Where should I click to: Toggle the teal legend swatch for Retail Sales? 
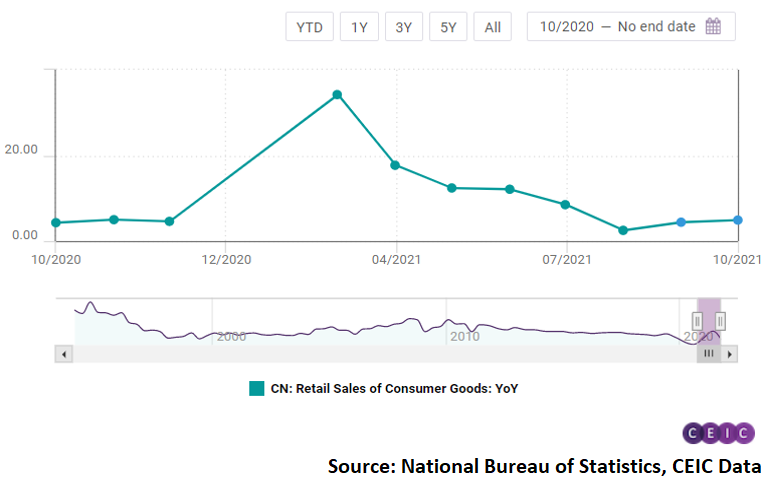pos(257,388)
